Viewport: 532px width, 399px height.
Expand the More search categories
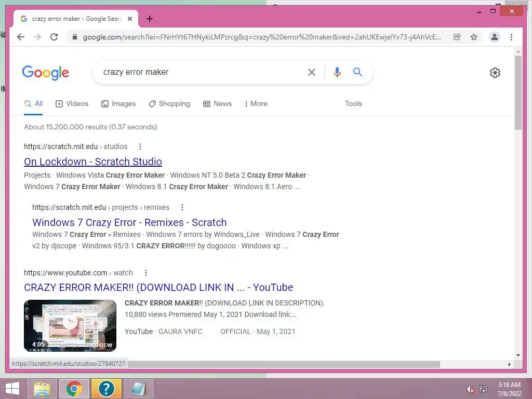[x=256, y=104]
